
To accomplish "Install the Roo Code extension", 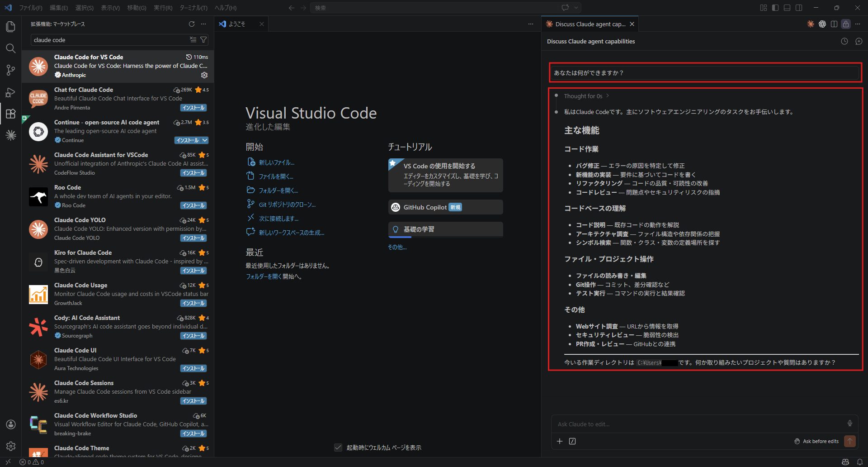I will click(x=193, y=205).
